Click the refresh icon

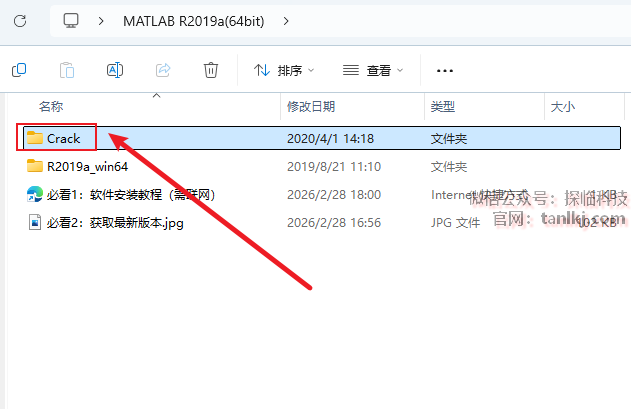(x=20, y=21)
